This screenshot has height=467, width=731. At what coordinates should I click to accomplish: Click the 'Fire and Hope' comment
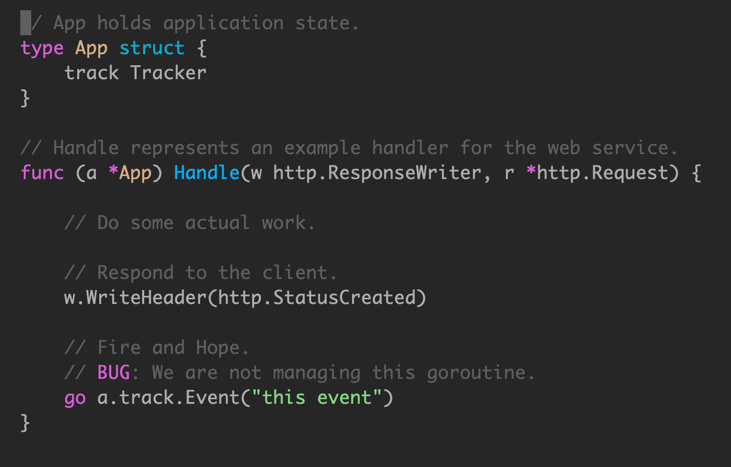[157, 348]
